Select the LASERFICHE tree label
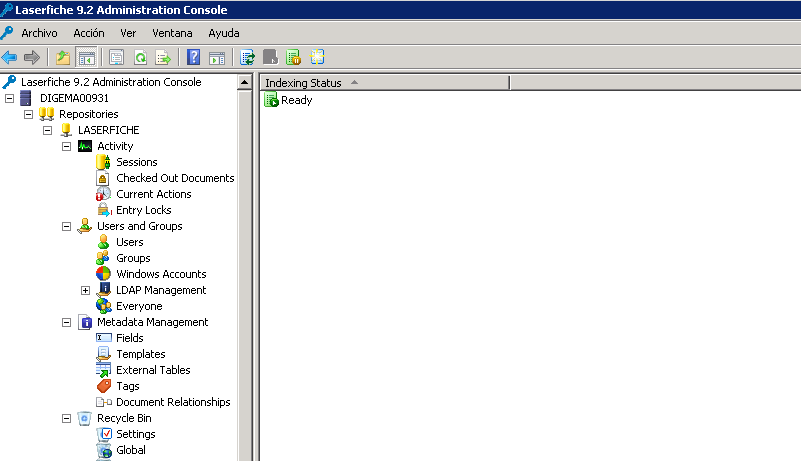801x461 pixels. 108,130
